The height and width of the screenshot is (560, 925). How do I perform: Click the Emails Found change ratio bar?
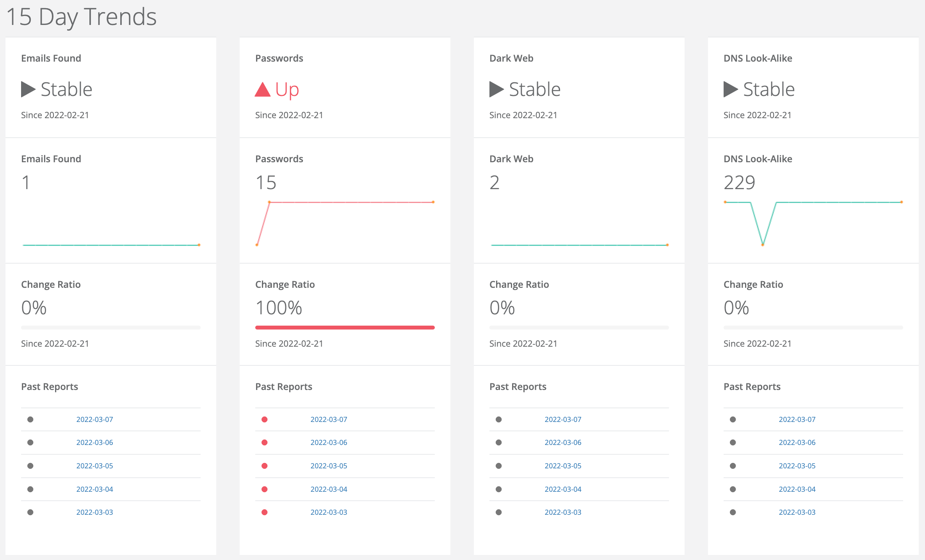point(111,328)
